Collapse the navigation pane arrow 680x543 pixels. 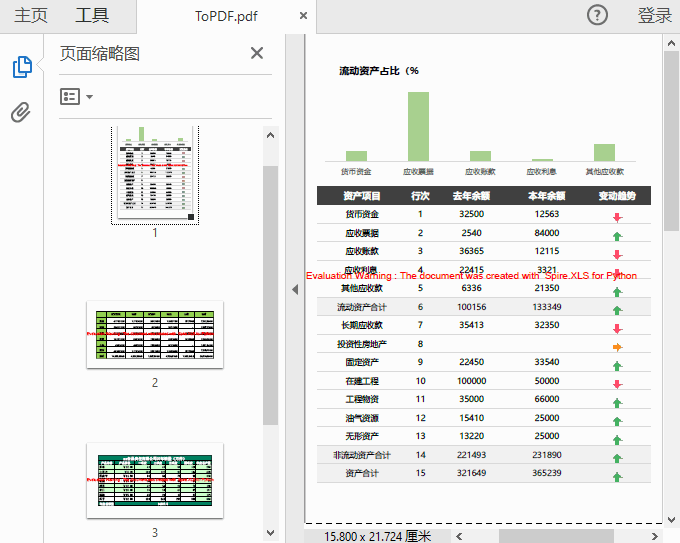[x=295, y=290]
